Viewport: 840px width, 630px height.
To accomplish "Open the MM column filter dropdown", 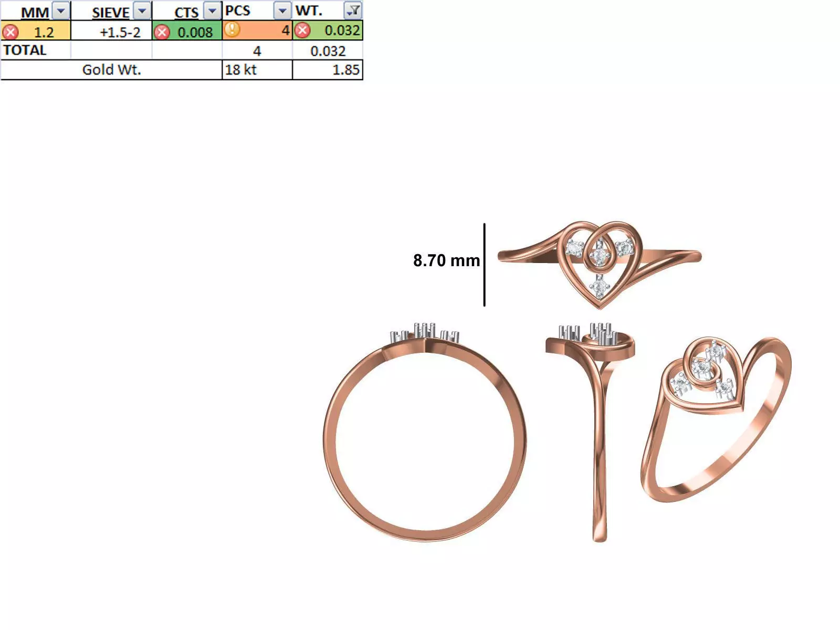I will (61, 10).
